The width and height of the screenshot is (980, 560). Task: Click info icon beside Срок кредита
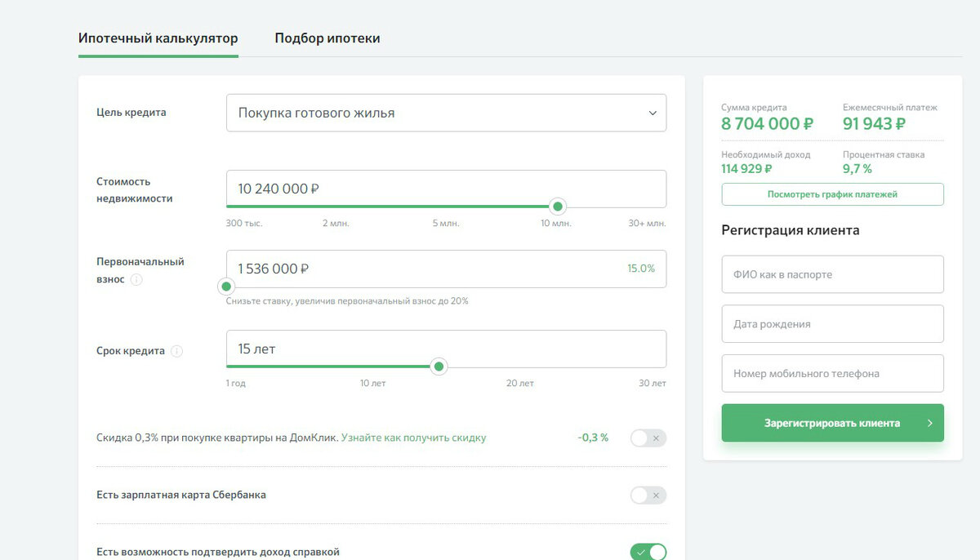[x=177, y=351]
